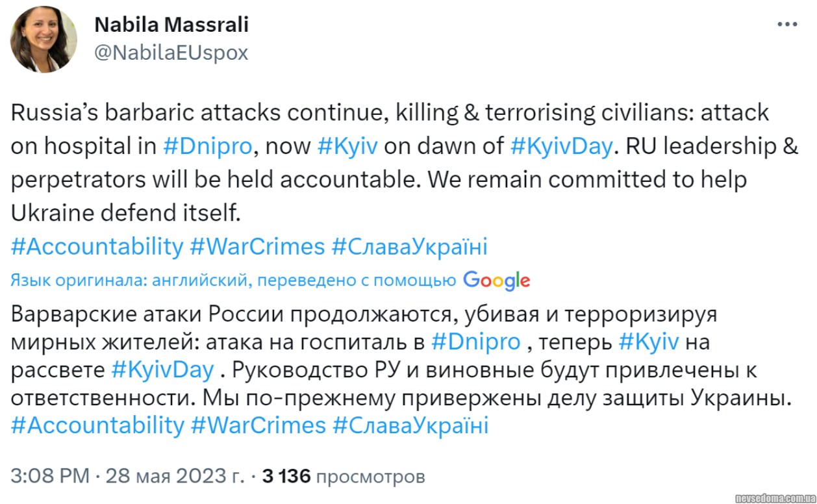Screen dimensions: 817x504
Task: Open #KyivDay hashtag in the Russian translation
Action: (x=162, y=370)
